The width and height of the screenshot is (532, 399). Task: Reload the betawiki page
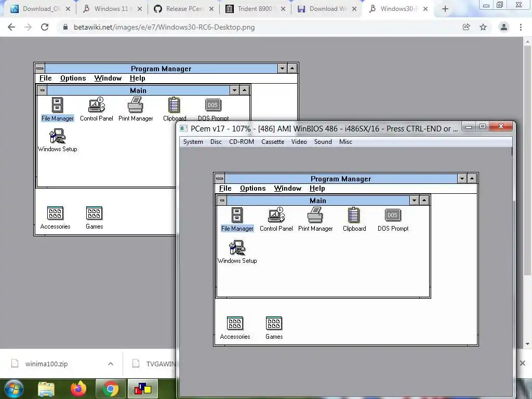45,27
